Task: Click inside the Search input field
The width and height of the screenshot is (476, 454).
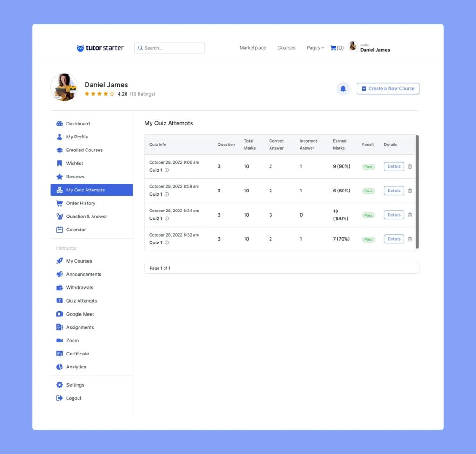Action: coord(169,47)
